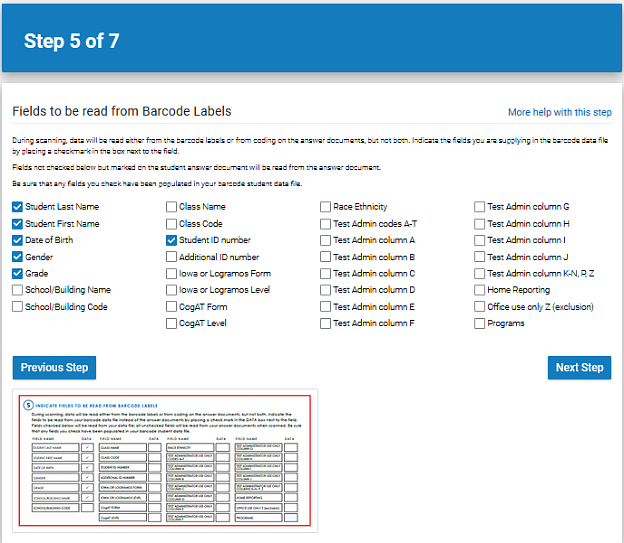Open More help with this step link
Viewport: 624px width, 543px height.
pyautogui.click(x=560, y=112)
